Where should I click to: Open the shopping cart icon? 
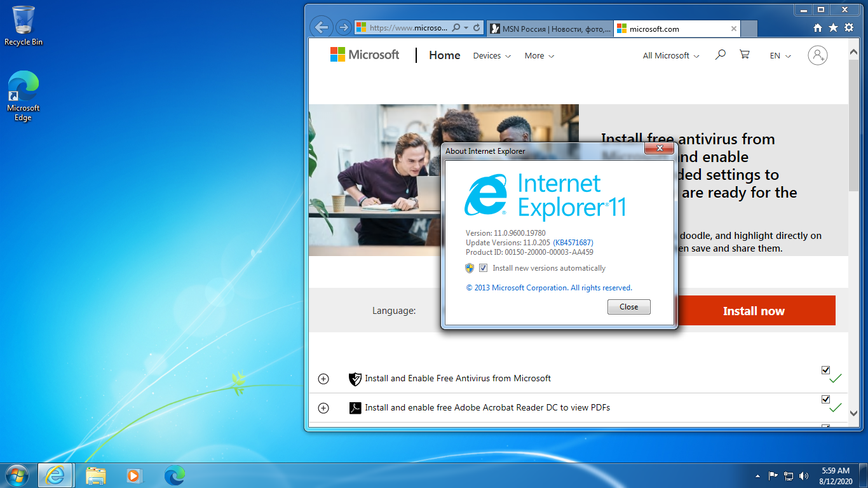[x=745, y=55]
